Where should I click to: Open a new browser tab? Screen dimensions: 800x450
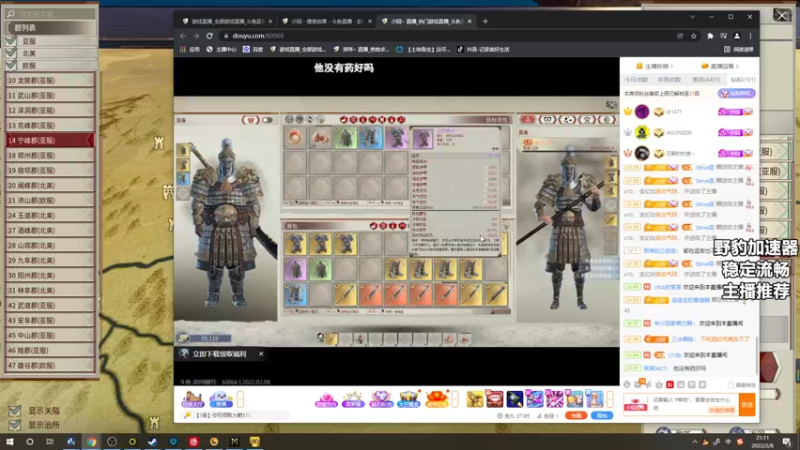point(485,21)
